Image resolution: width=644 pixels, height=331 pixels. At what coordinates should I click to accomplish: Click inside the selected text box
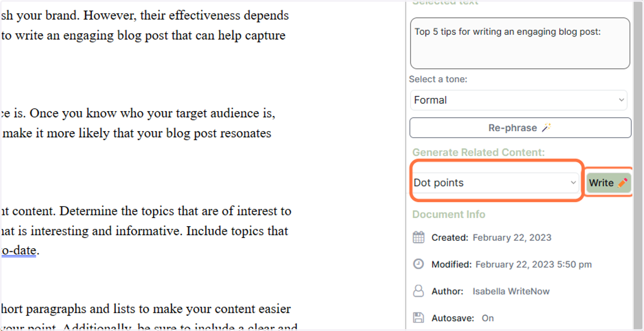pos(520,44)
